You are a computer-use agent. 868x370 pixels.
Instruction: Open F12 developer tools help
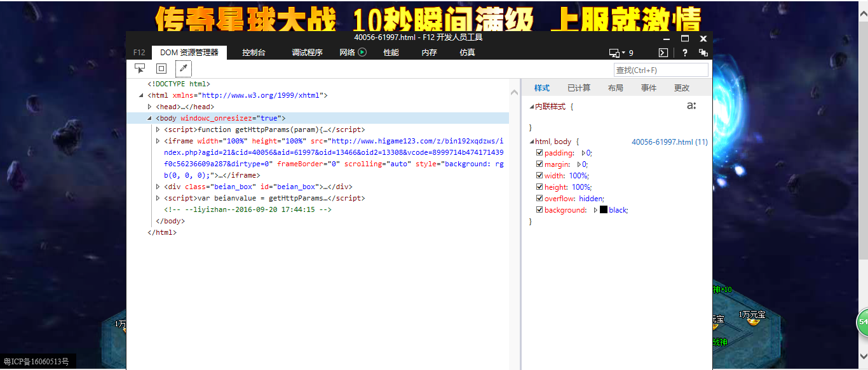(684, 53)
